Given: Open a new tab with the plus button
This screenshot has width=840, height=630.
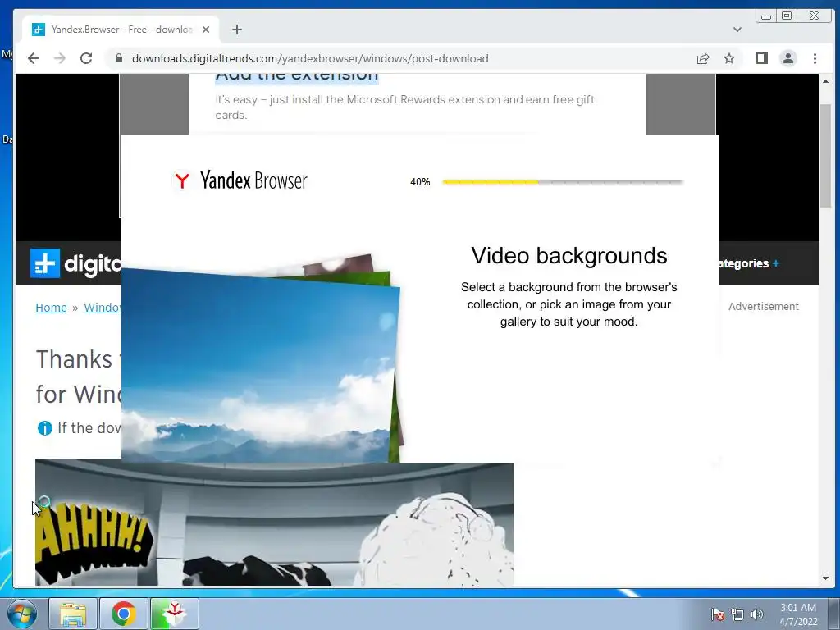Looking at the screenshot, I should 237,30.
